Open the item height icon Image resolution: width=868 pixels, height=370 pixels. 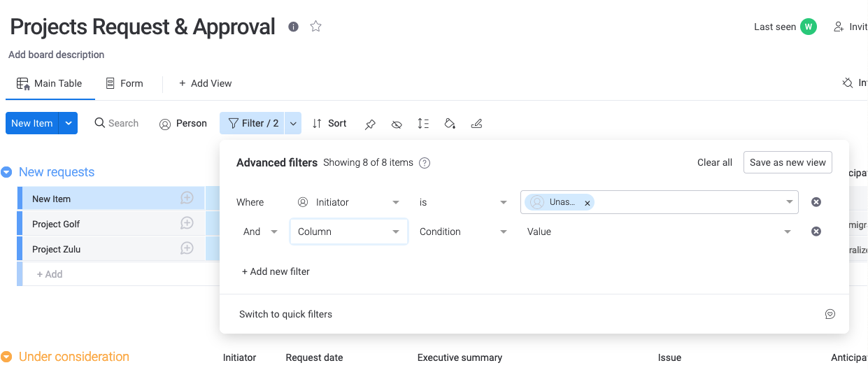coord(423,124)
